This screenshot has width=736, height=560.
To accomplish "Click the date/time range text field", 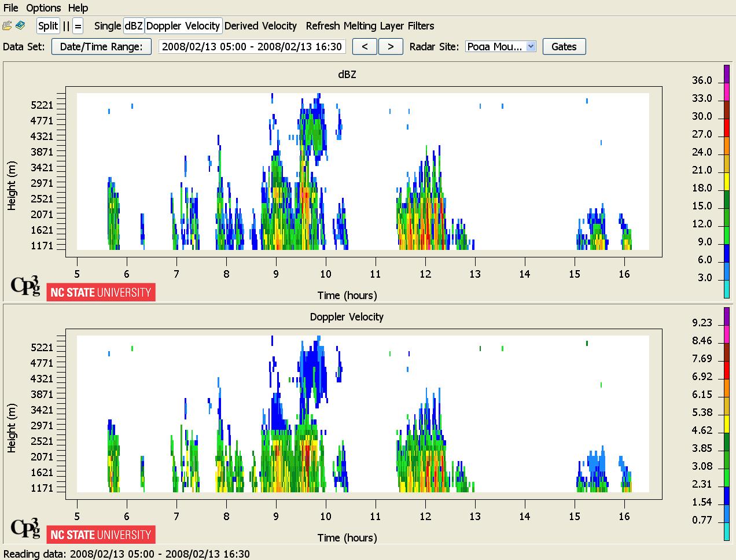I will point(252,47).
